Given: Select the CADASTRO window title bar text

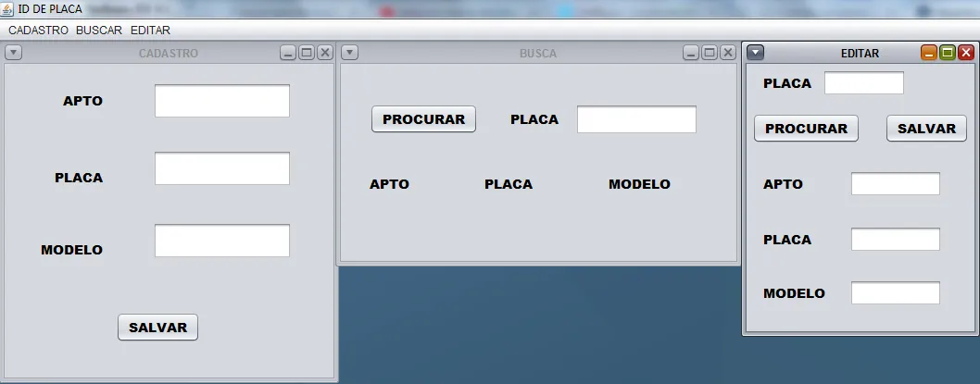Looking at the screenshot, I should [169, 54].
